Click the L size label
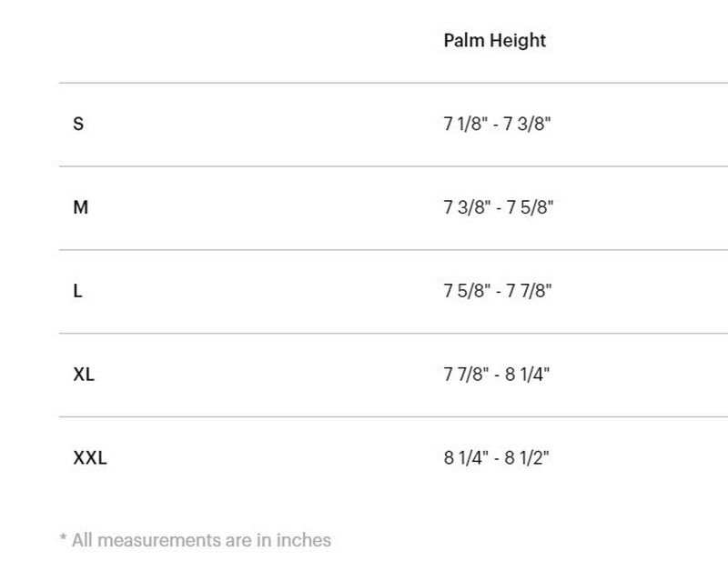Viewport: 728px width, 581px height. tap(77, 291)
